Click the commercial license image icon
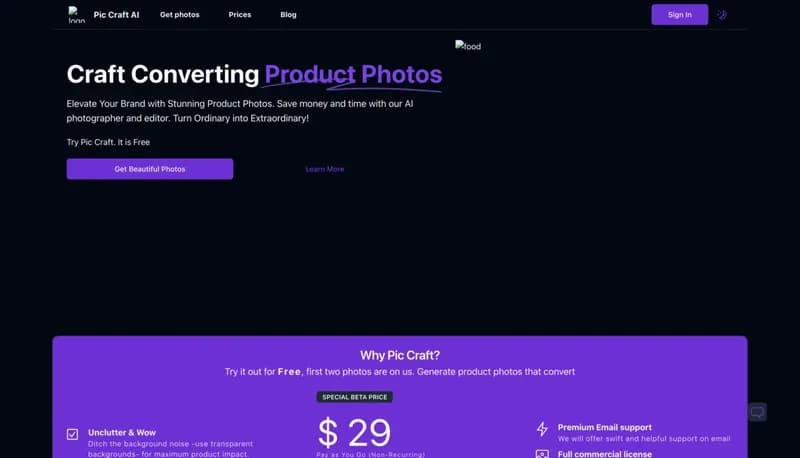The height and width of the screenshot is (458, 800). click(542, 454)
